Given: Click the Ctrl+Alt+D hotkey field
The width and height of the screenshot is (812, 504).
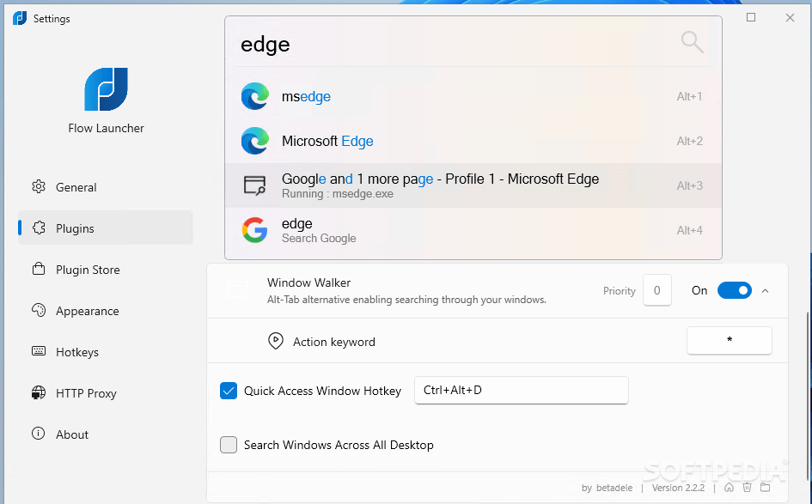Looking at the screenshot, I should [522, 390].
